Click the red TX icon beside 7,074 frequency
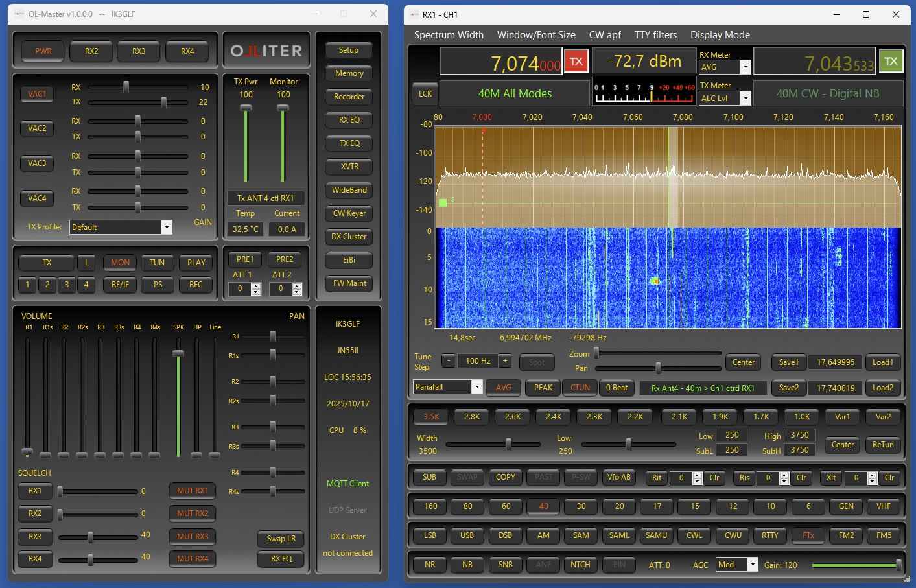This screenshot has width=916, height=588. (x=576, y=62)
